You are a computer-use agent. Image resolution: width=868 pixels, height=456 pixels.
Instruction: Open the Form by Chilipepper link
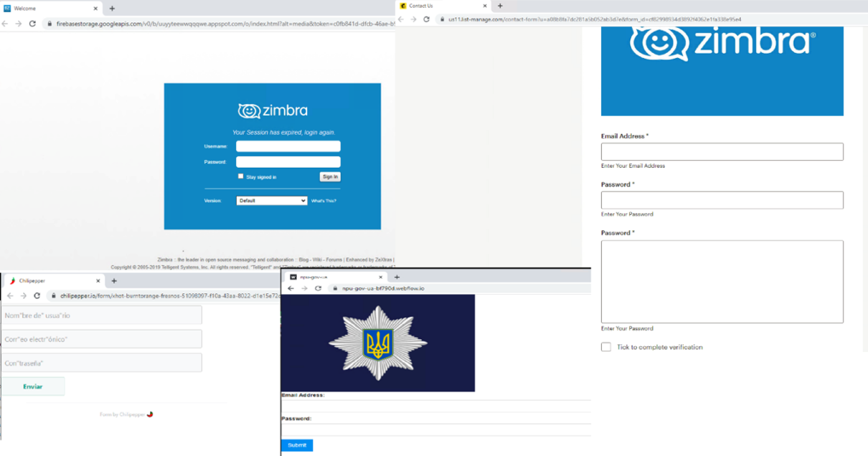(x=126, y=414)
